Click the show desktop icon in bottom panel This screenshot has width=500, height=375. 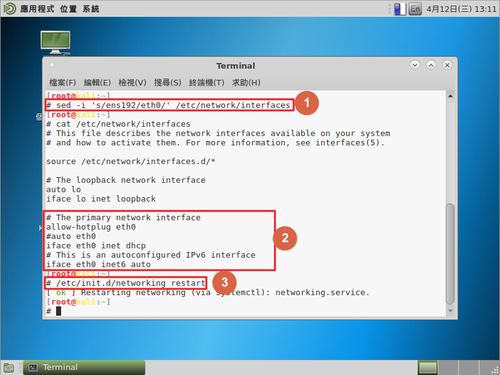click(9, 368)
